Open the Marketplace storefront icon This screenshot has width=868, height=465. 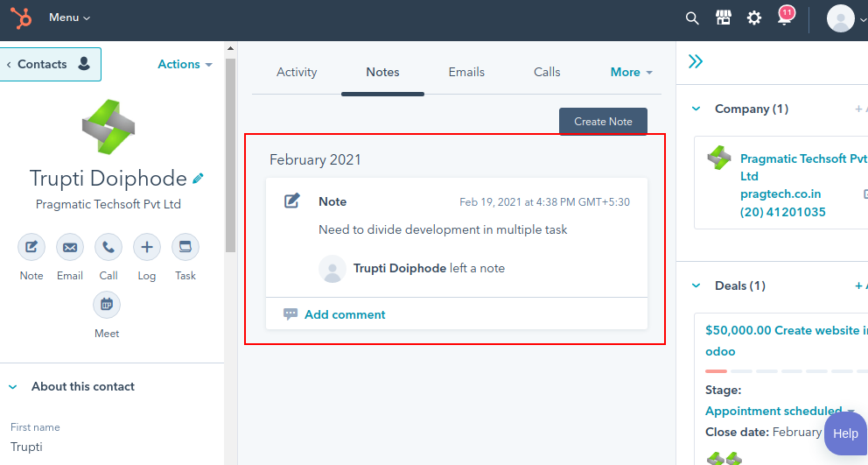723,18
